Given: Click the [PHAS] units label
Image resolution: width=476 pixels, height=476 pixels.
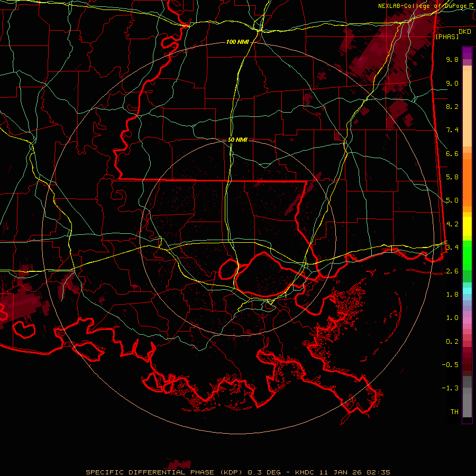Looking at the screenshot, I should coord(447,36).
